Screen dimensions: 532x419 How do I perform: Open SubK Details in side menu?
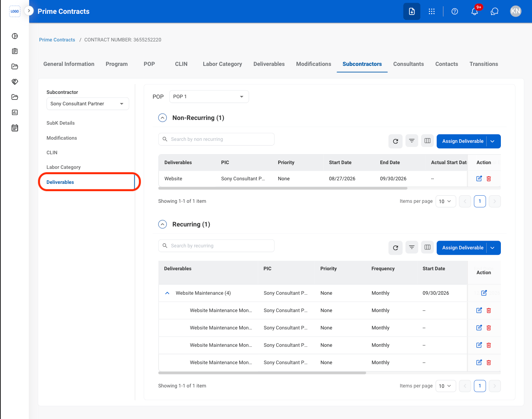click(x=61, y=123)
